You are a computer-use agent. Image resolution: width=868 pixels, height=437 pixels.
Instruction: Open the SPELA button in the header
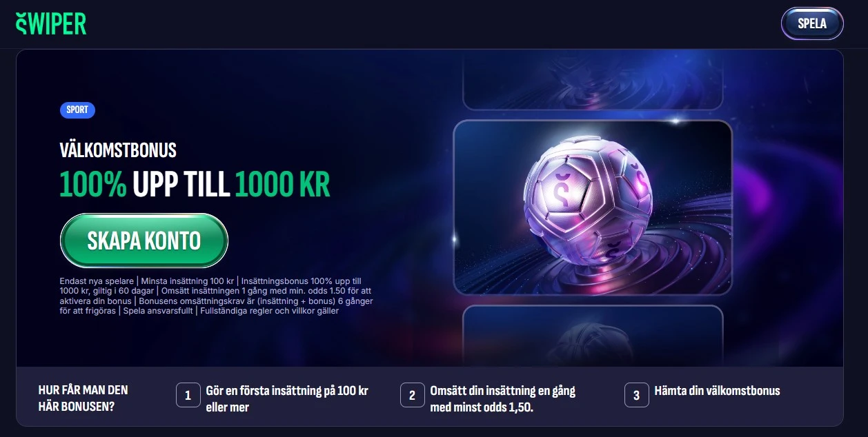click(812, 23)
